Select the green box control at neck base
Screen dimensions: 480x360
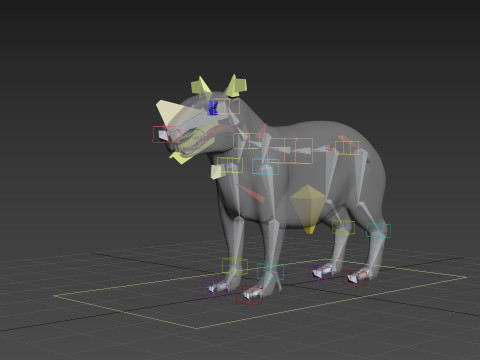pyautogui.click(x=246, y=141)
